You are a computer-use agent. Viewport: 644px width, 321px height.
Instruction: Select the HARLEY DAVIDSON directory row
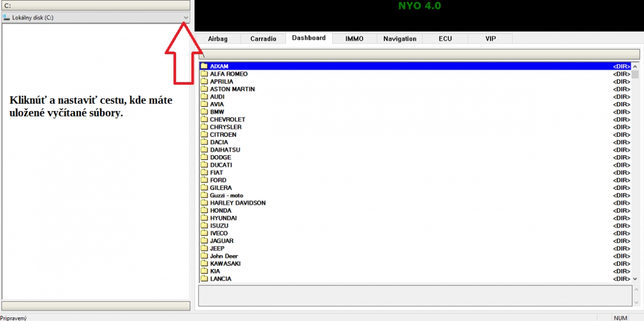point(238,203)
